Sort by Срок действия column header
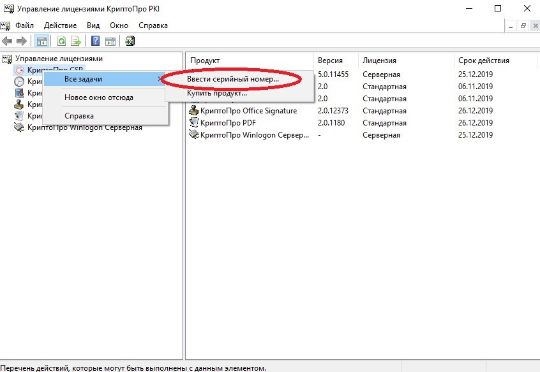Screen dimensions: 540x372 (484, 60)
